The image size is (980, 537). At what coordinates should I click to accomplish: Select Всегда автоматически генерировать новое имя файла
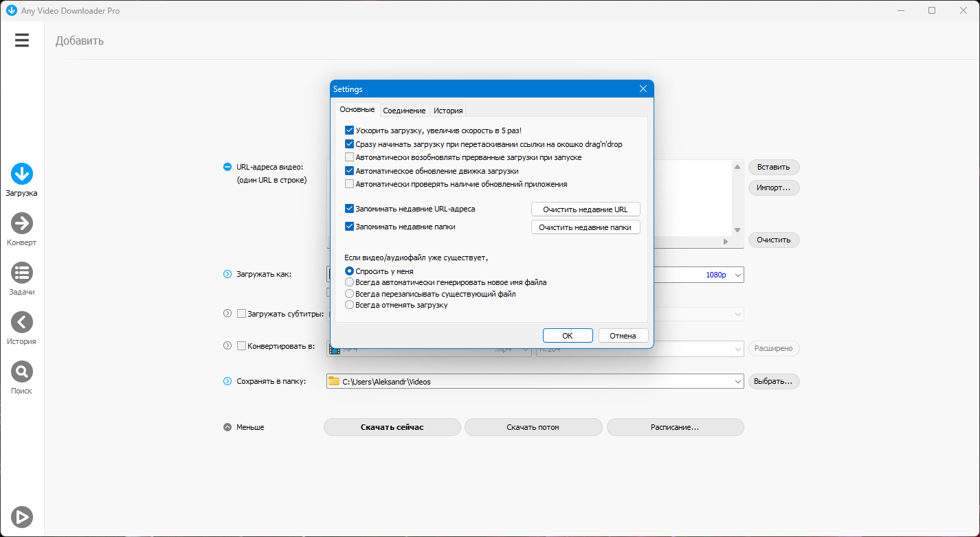pos(350,282)
